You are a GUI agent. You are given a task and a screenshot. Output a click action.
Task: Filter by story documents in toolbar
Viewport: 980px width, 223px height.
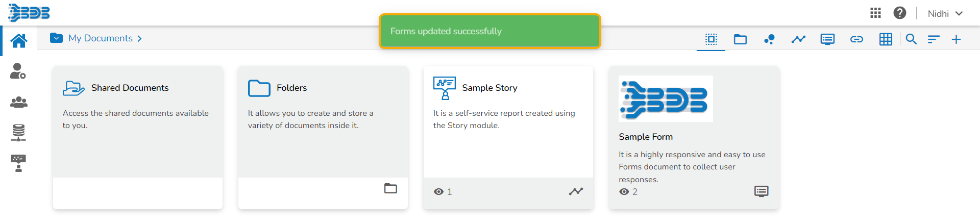pyautogui.click(x=798, y=39)
